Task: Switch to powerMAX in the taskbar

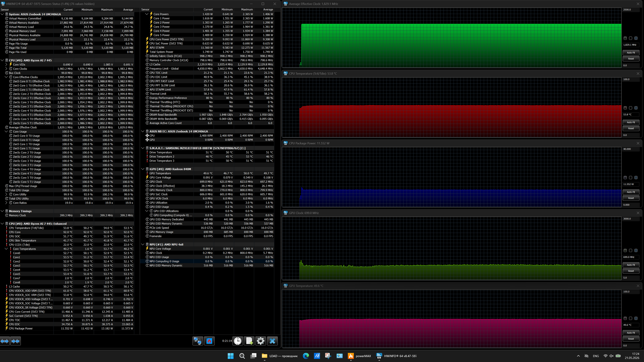Action: click(x=360, y=356)
